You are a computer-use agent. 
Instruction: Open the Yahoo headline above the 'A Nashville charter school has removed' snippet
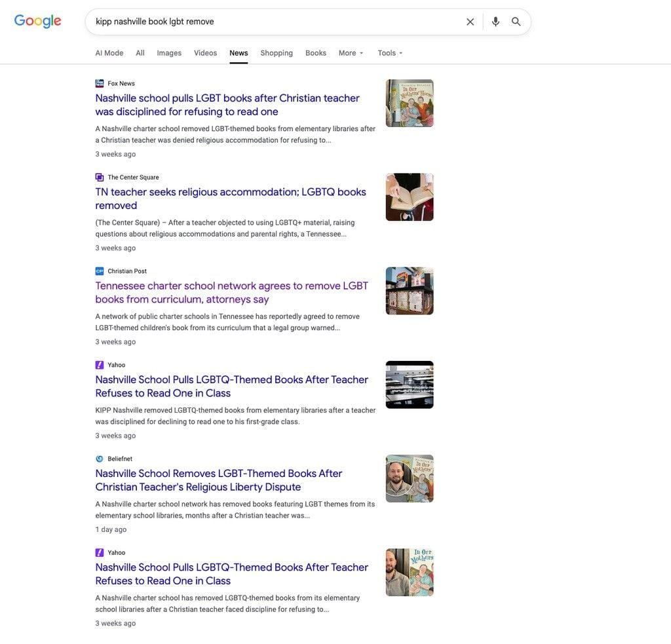(x=231, y=574)
